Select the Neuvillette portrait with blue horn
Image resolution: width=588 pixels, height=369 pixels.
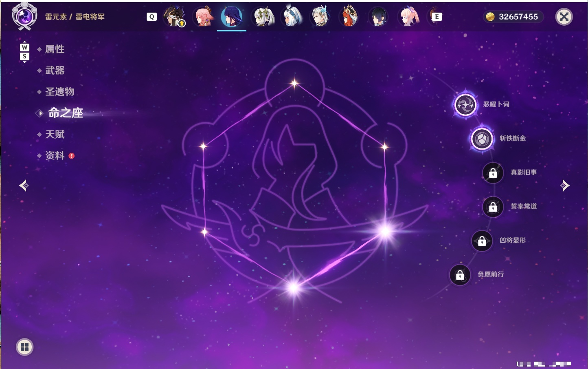(320, 16)
